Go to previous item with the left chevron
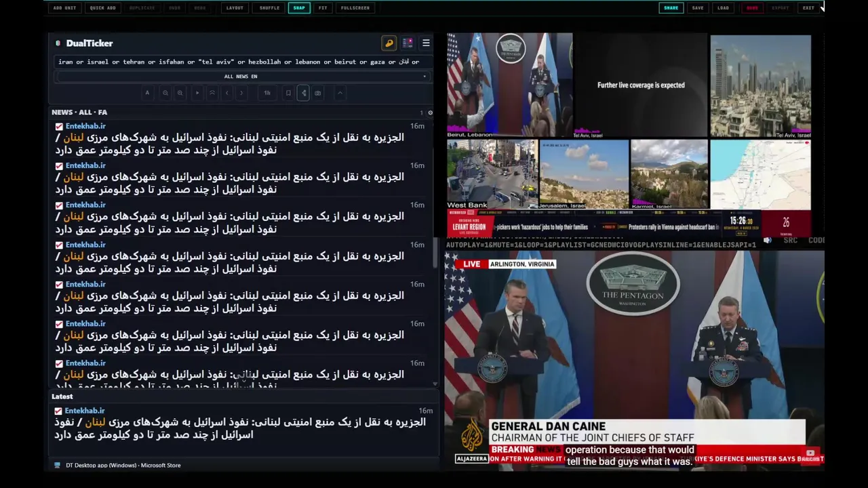This screenshot has height=488, width=868. [x=227, y=93]
